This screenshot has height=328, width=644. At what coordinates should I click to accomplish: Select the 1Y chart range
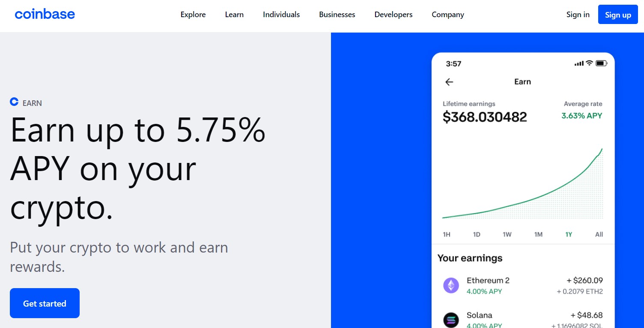pos(569,235)
